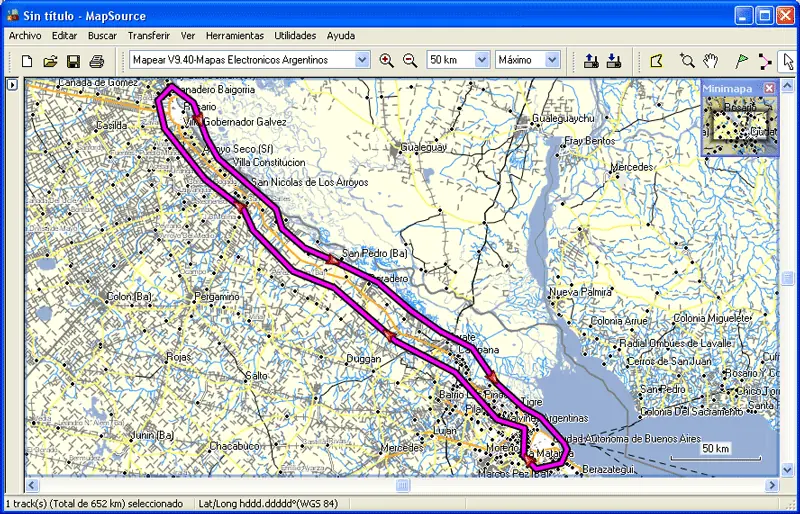Image resolution: width=800 pixels, height=514 pixels.
Task: Open the Editar menu
Action: pyautogui.click(x=64, y=36)
